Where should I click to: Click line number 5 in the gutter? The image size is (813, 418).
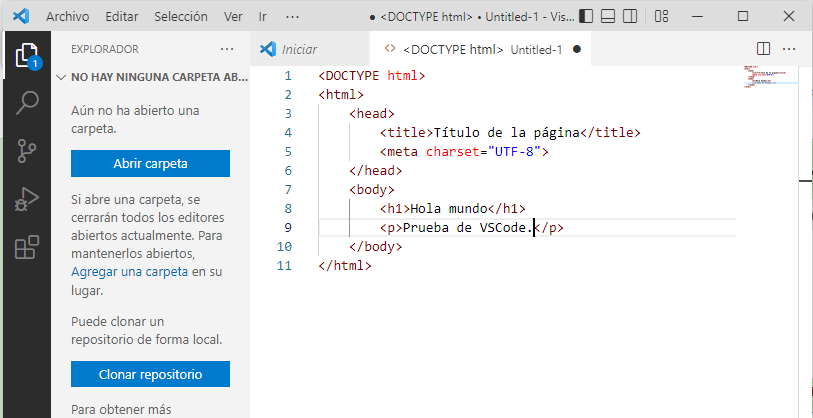288,152
